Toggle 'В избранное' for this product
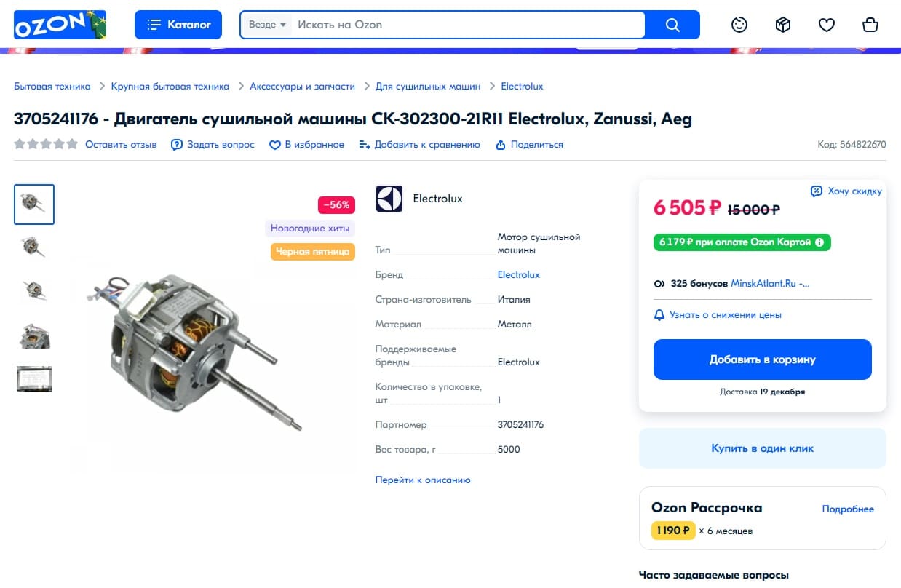Viewport: 901px width, 588px height. tap(306, 145)
